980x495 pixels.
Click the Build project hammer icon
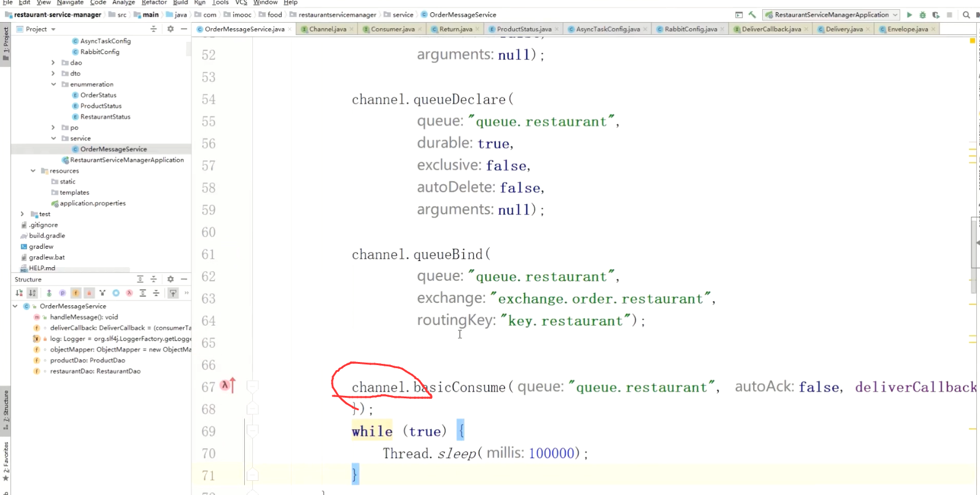pyautogui.click(x=752, y=15)
